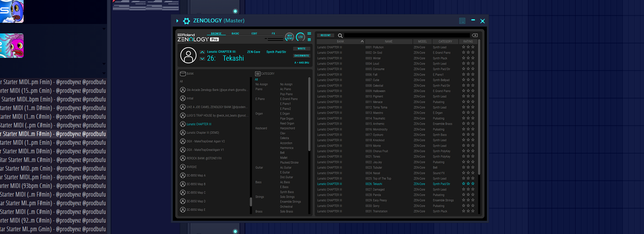Click the OVERWRITE button

pyautogui.click(x=302, y=55)
